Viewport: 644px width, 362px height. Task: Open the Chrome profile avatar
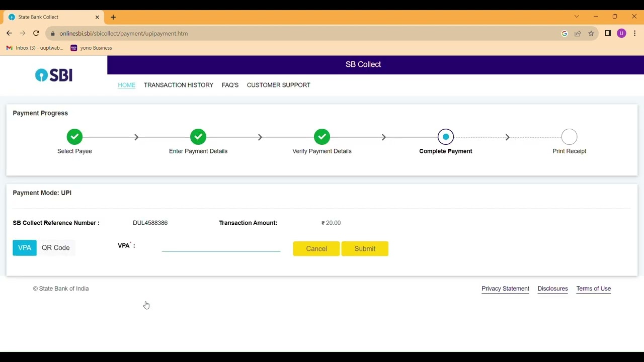pyautogui.click(x=621, y=33)
